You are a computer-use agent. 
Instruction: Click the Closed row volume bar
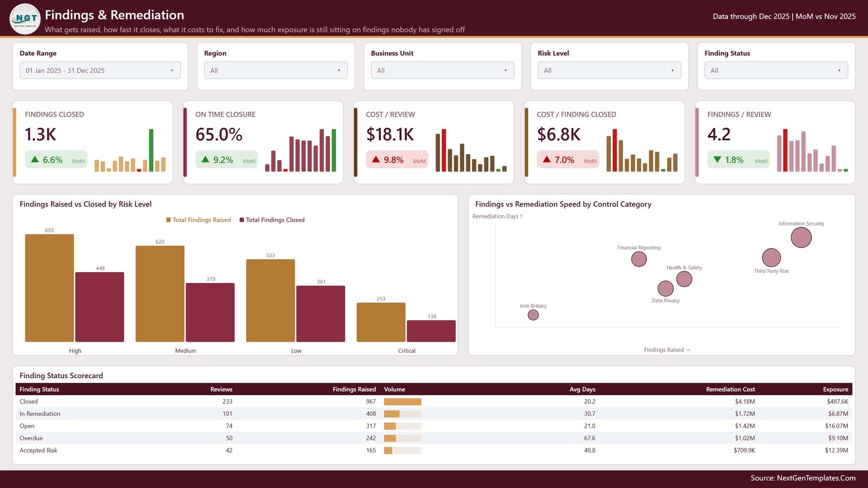tap(403, 402)
